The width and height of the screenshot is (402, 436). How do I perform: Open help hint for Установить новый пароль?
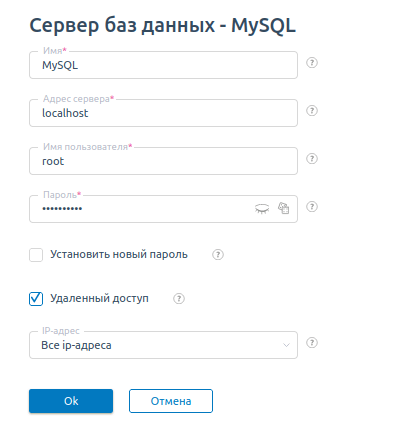pos(218,255)
